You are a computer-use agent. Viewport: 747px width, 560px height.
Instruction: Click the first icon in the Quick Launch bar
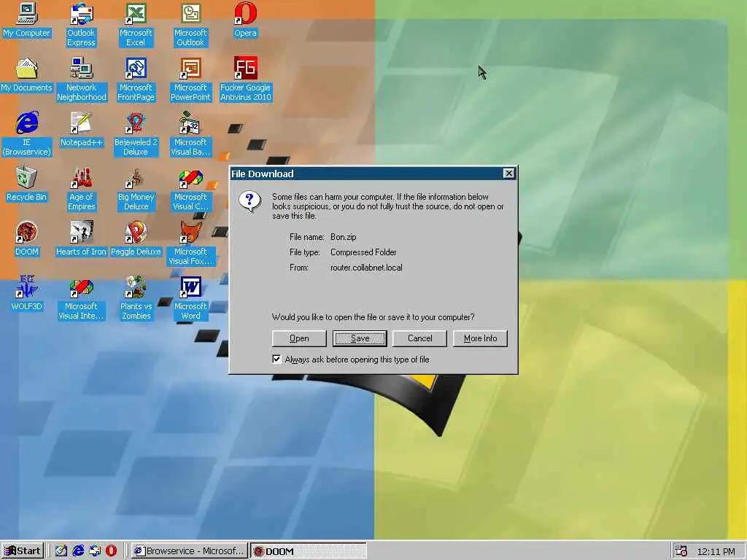(61, 551)
